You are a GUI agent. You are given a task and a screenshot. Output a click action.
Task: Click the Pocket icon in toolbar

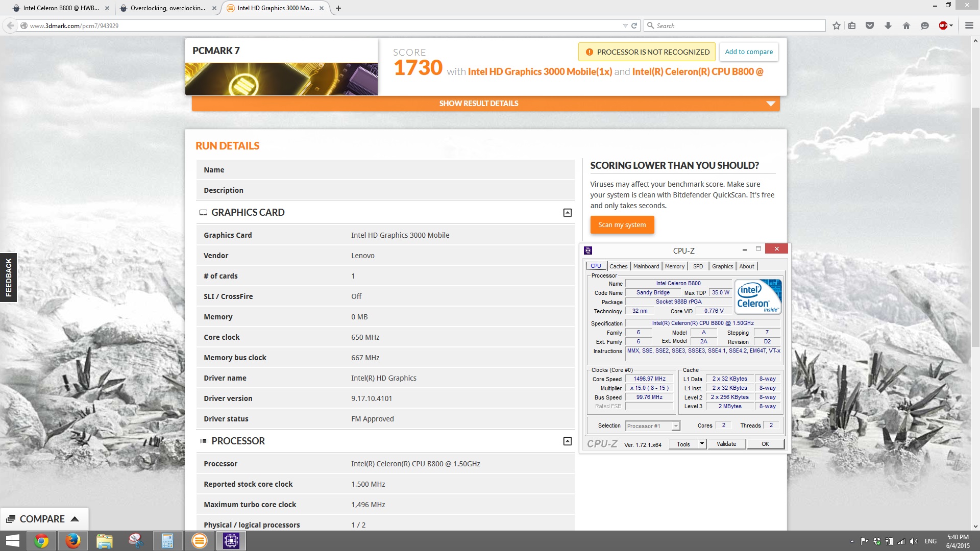pyautogui.click(x=870, y=26)
